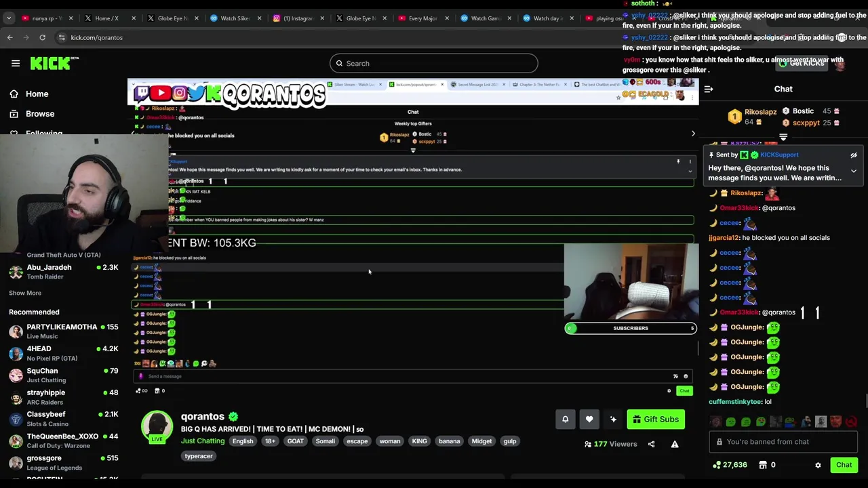
Task: Select the English language tag
Action: (243, 441)
